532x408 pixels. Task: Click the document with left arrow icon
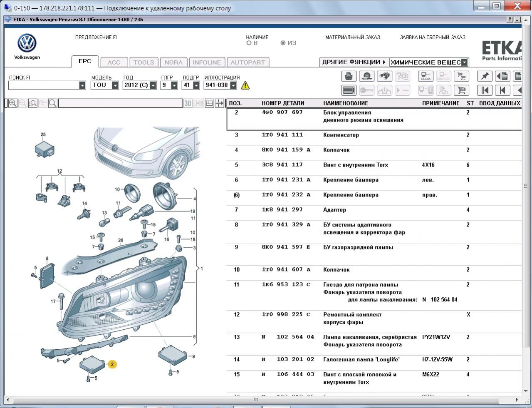click(x=502, y=76)
